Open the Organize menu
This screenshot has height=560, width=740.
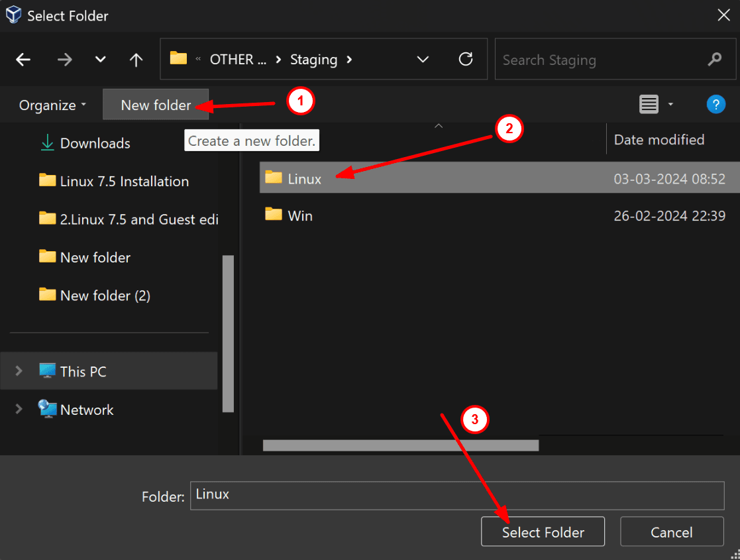(x=50, y=105)
